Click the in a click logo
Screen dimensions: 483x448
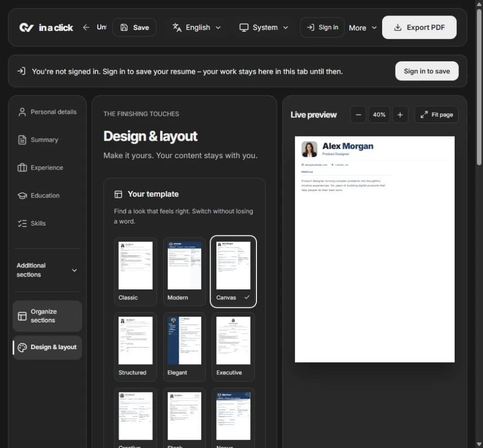click(x=46, y=27)
